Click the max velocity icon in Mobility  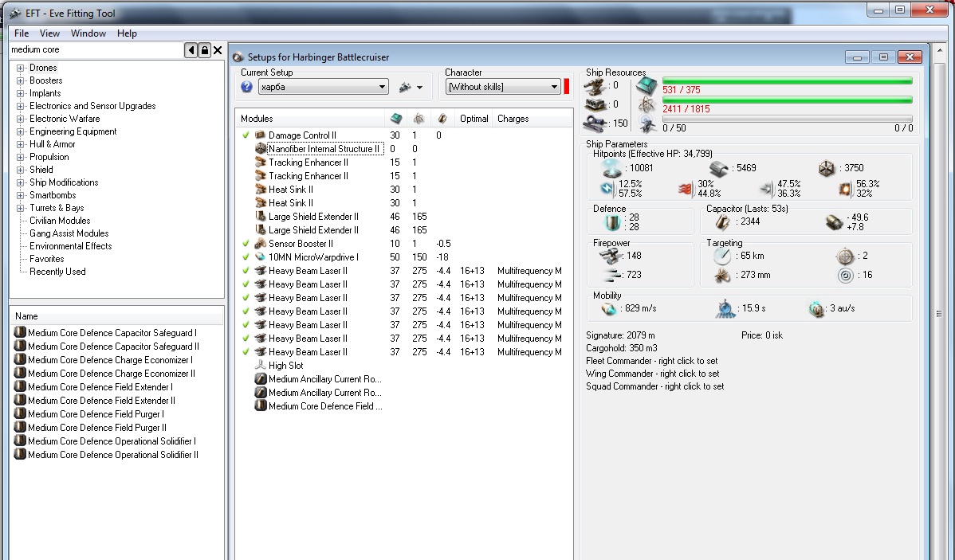[x=609, y=308]
